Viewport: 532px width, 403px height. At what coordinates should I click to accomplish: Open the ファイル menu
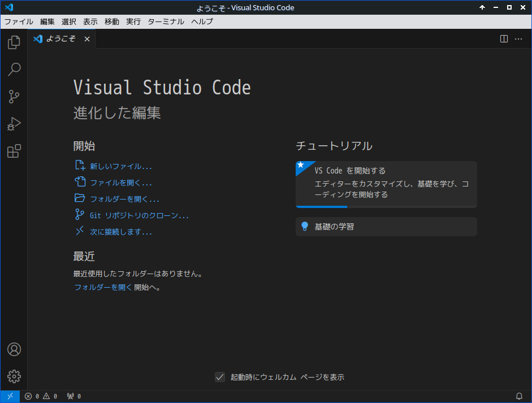(x=19, y=21)
